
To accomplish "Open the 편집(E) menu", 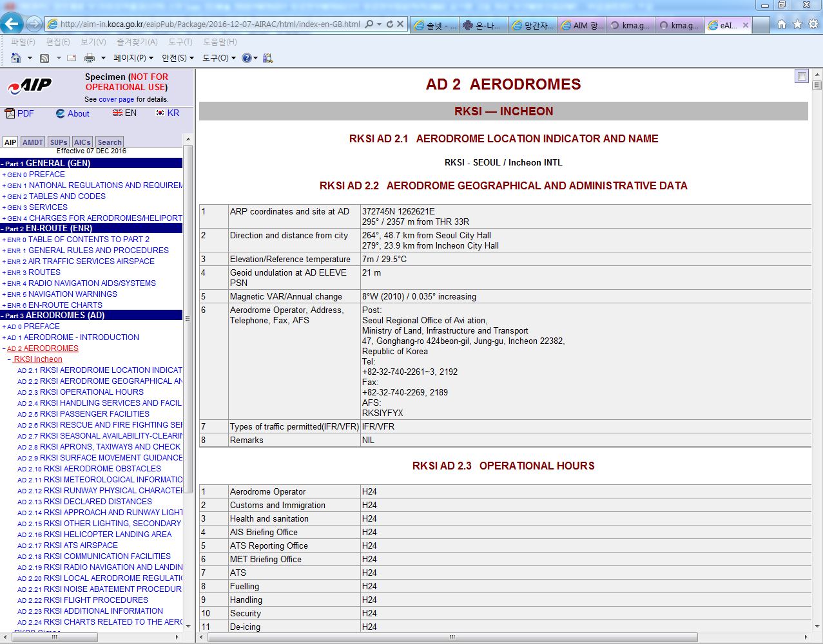I will 57,42.
